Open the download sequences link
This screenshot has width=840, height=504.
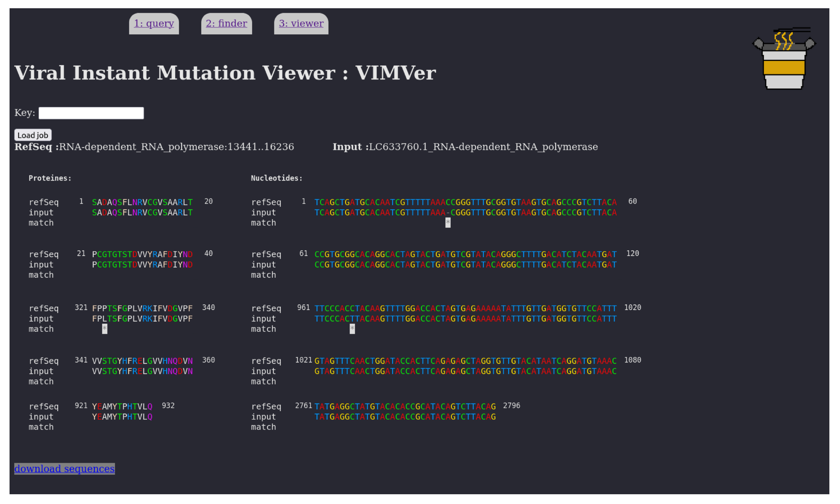click(64, 469)
